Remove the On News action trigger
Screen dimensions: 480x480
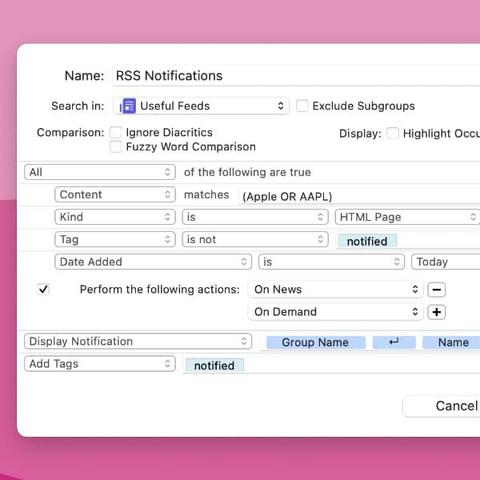pyautogui.click(x=436, y=290)
